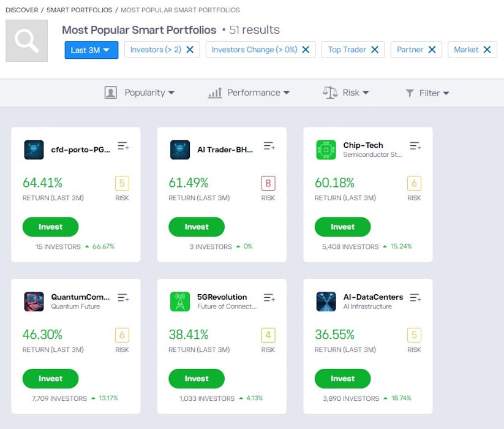Image resolution: width=504 pixels, height=429 pixels.
Task: Click Semiconductor St... subtitle
Action: (372, 154)
